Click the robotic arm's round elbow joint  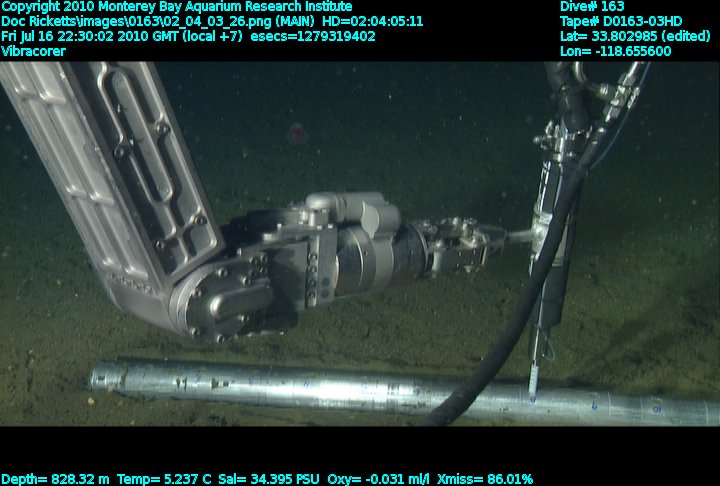[207, 309]
